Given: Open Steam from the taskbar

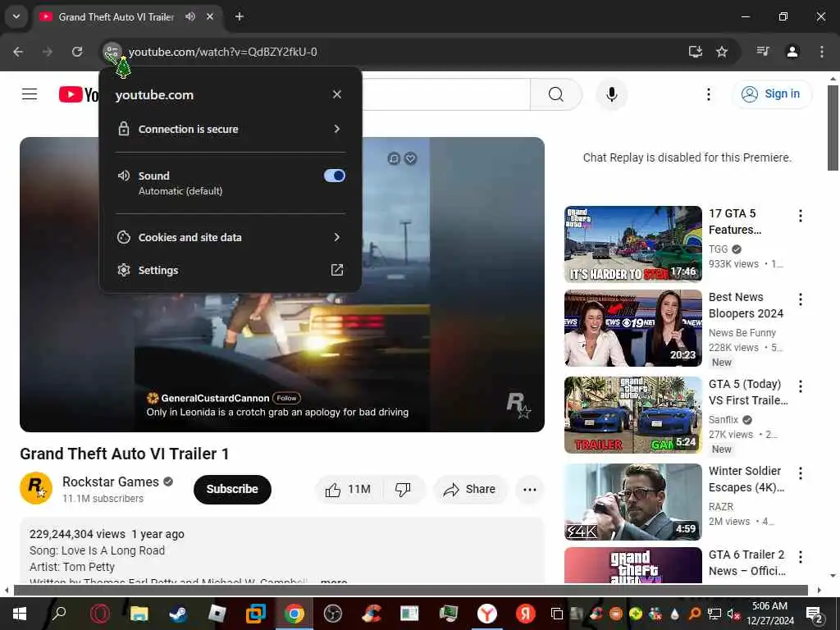Looking at the screenshot, I should pyautogui.click(x=178, y=614).
